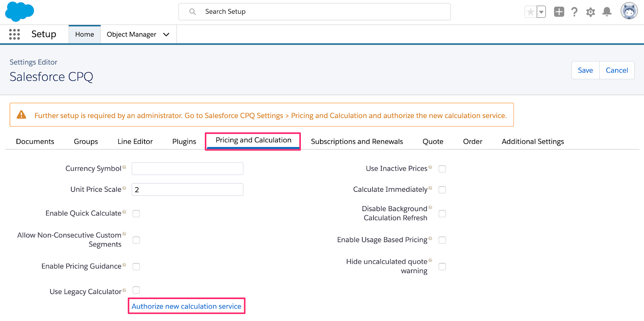
Task: Click the Unit Price Scale input field
Action: point(188,190)
